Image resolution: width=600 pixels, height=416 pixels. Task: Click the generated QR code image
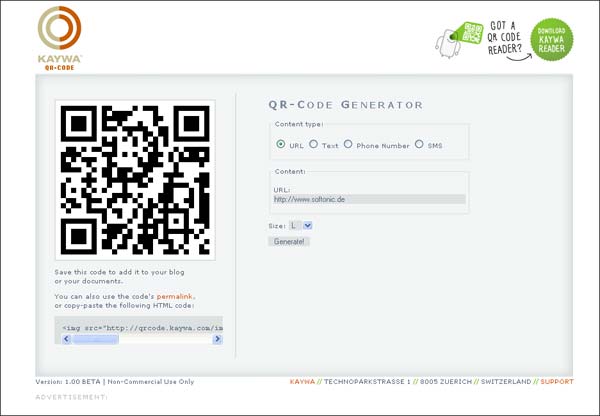click(135, 180)
